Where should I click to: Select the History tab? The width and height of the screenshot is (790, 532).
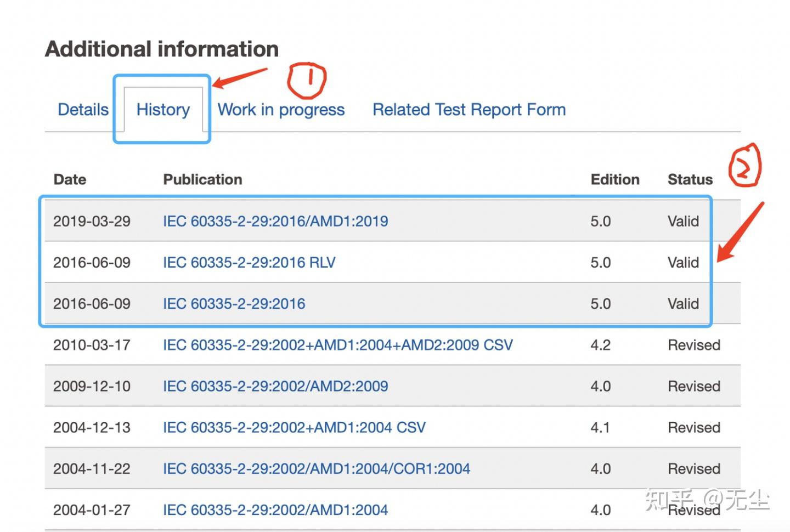[163, 110]
